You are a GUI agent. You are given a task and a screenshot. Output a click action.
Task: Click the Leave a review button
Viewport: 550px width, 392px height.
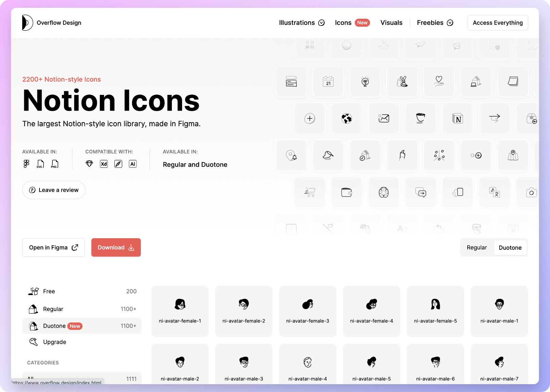click(54, 190)
